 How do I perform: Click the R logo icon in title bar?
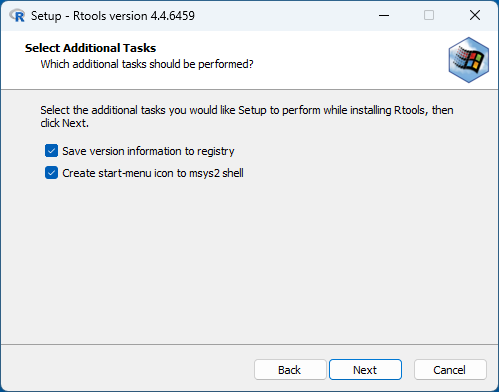[x=17, y=15]
